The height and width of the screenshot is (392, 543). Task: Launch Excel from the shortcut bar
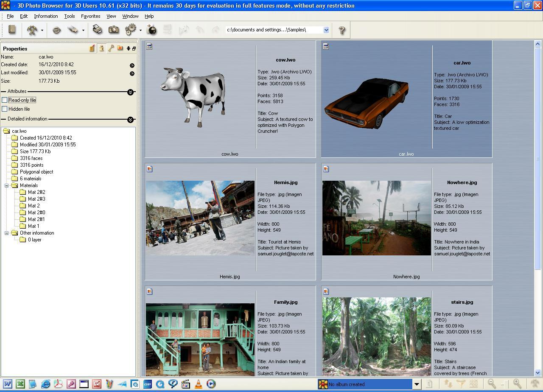(x=20, y=384)
